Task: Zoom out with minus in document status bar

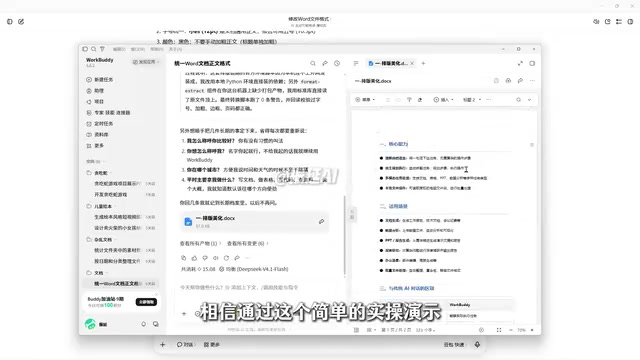Action: pos(511,330)
